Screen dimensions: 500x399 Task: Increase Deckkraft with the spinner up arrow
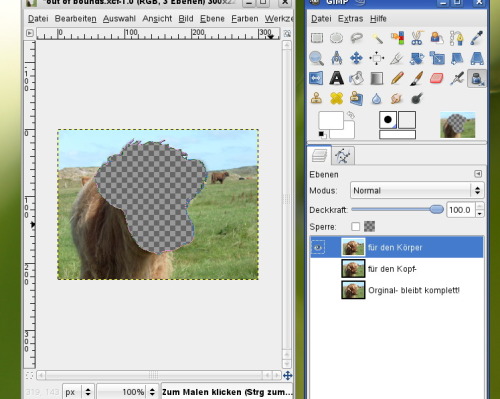click(x=479, y=206)
